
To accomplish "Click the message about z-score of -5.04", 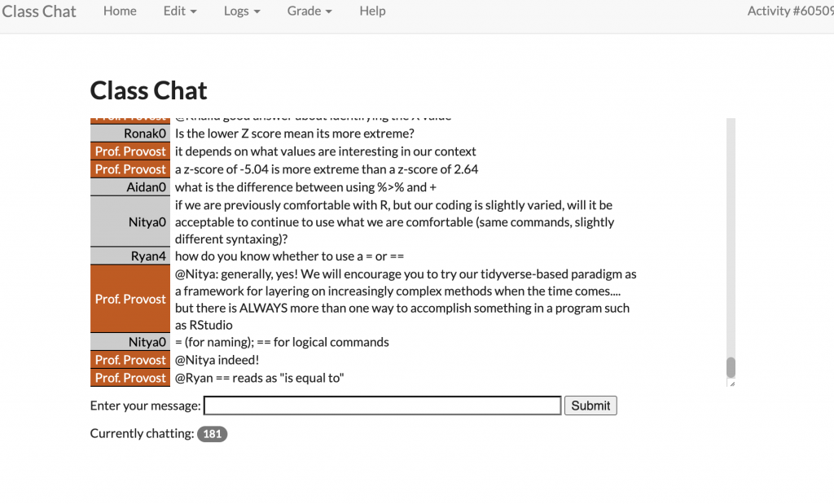I will tap(327, 169).
